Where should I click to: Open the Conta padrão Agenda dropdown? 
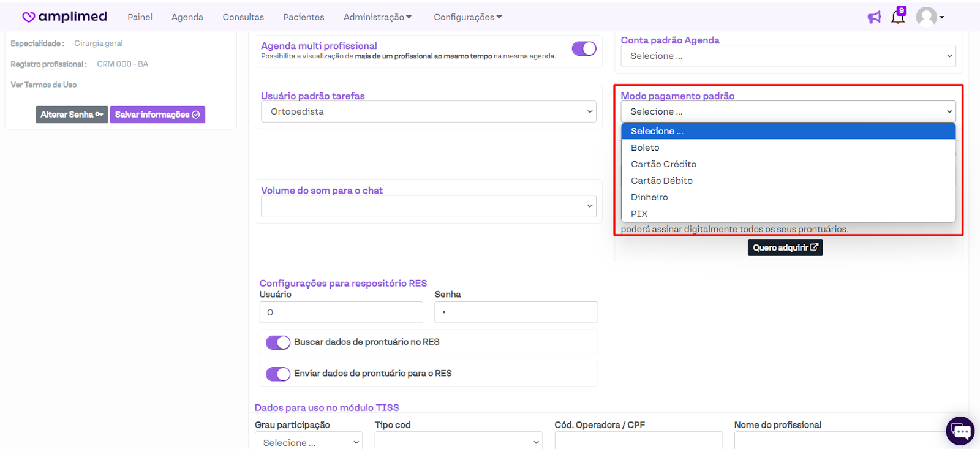(x=788, y=56)
